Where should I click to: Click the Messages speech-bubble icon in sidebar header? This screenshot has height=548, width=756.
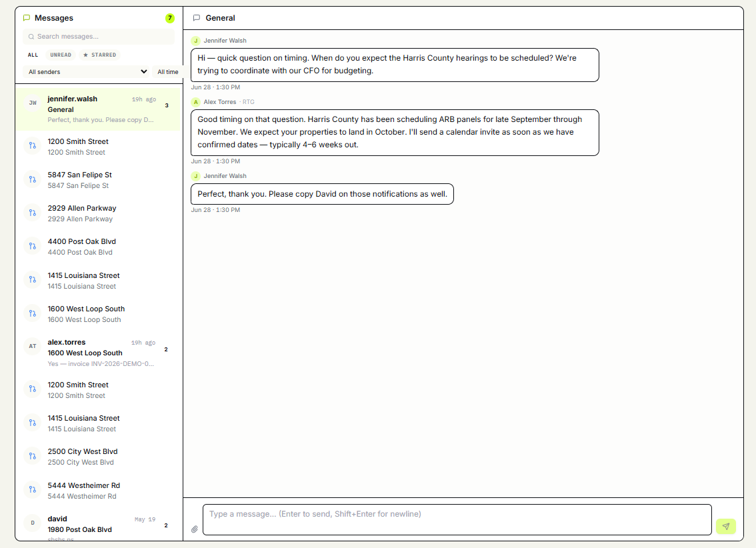tap(27, 18)
